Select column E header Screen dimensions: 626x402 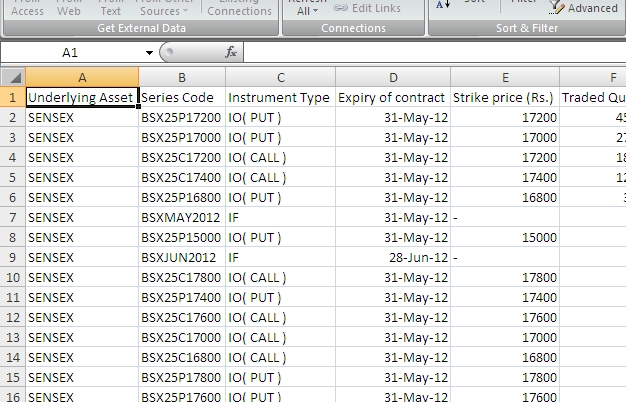[x=505, y=77]
